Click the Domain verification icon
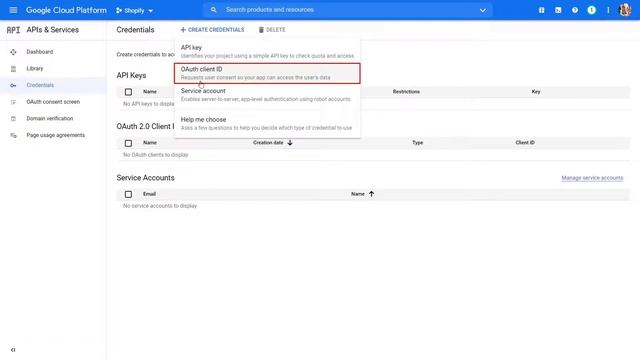Image resolution: width=640 pixels, height=360 pixels. point(13,119)
